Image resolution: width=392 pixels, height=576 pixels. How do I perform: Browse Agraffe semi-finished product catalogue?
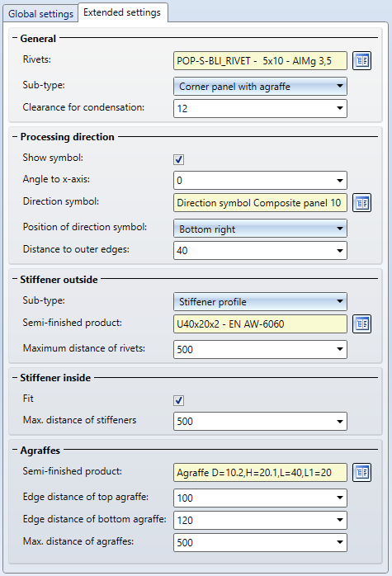click(x=361, y=472)
